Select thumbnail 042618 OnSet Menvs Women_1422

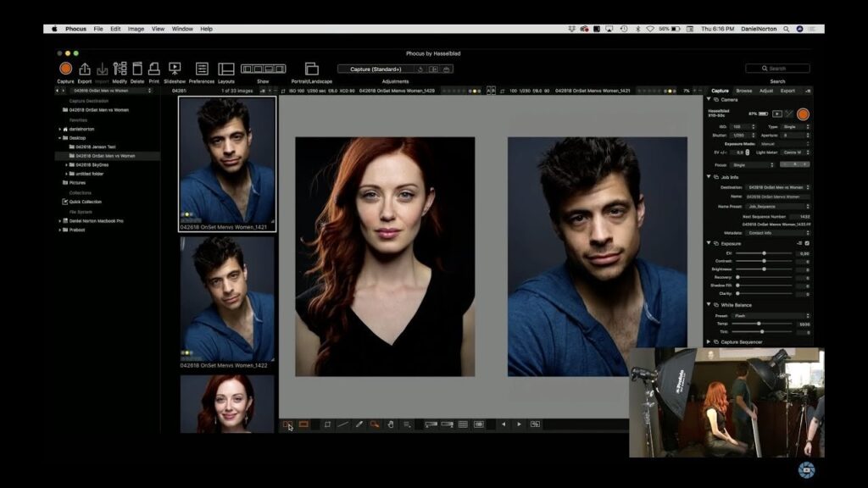(227, 300)
